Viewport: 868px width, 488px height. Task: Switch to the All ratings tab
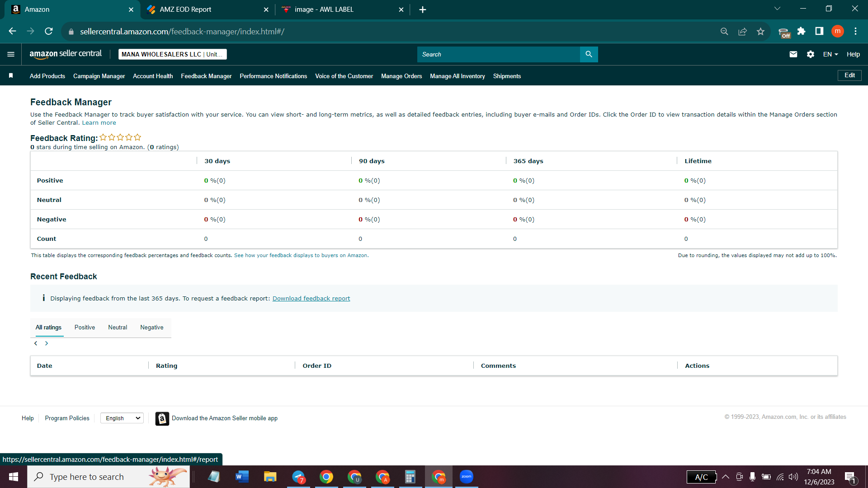[48, 327]
